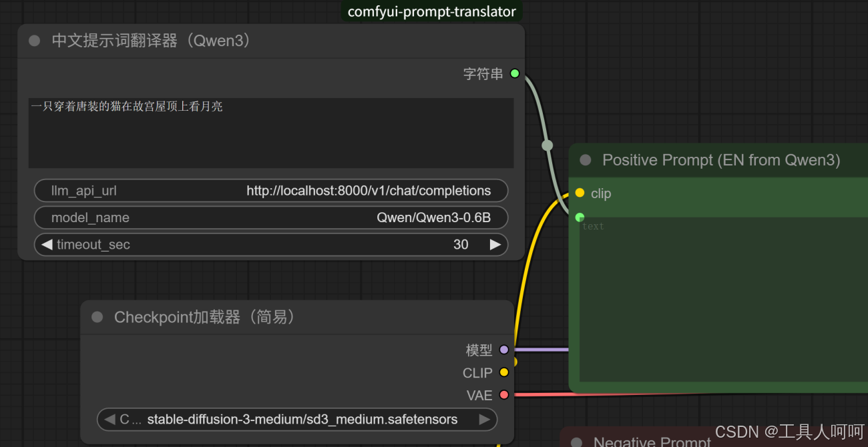Click the red VAE output socket
This screenshot has height=447, width=868.
point(504,395)
